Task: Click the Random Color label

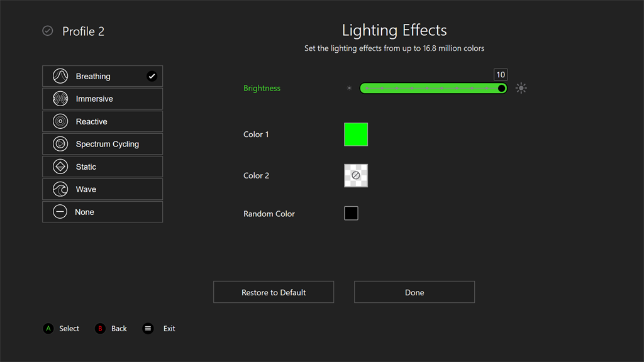Action: [269, 214]
